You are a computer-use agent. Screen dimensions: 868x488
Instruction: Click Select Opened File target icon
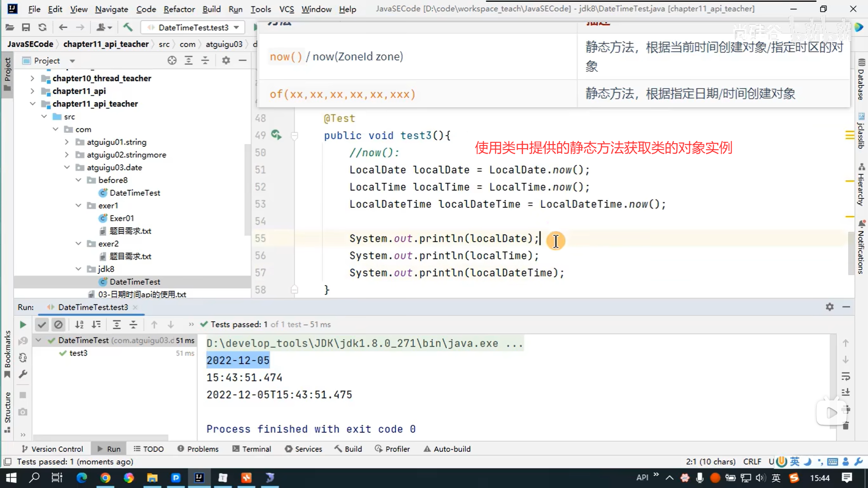pos(172,61)
